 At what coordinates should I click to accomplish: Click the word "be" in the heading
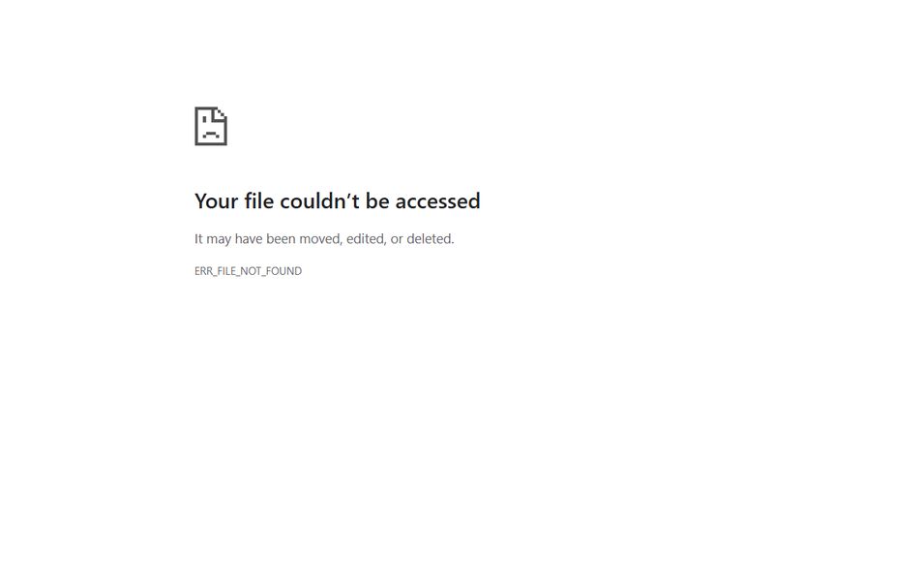[377, 200]
